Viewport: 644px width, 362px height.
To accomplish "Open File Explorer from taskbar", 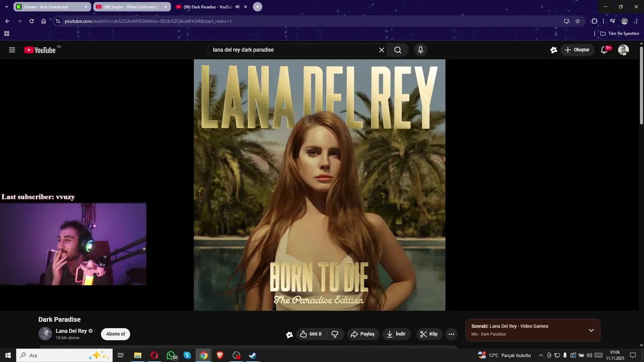I will 137,355.
